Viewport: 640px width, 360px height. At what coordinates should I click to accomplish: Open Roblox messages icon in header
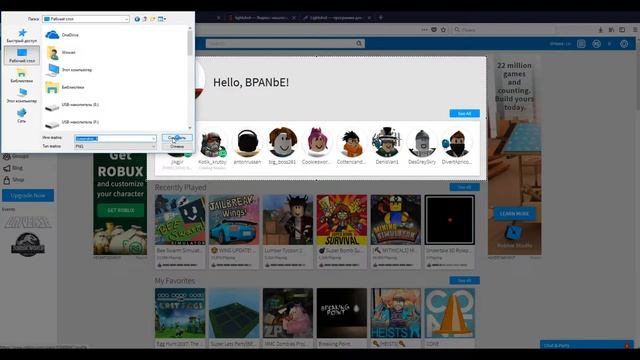(581, 44)
